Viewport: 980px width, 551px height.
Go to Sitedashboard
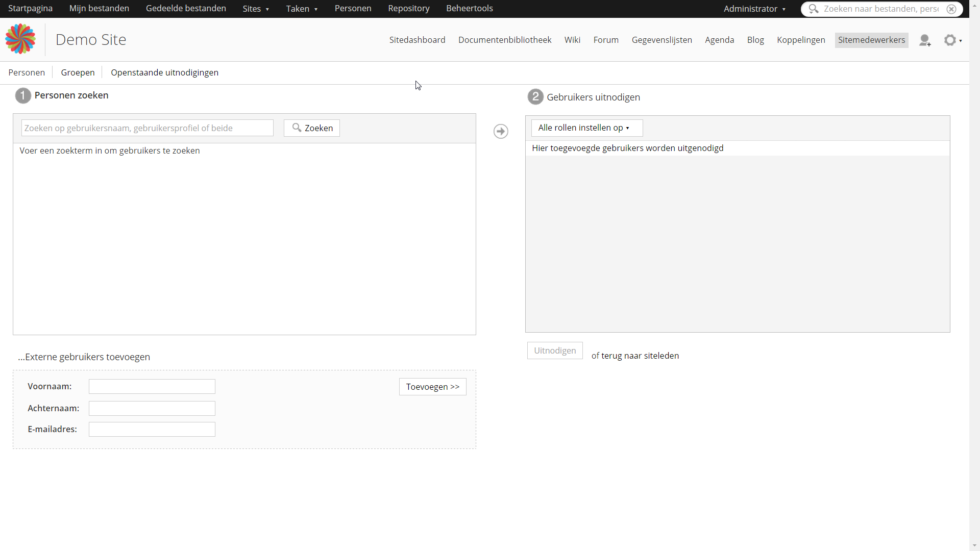(x=417, y=40)
